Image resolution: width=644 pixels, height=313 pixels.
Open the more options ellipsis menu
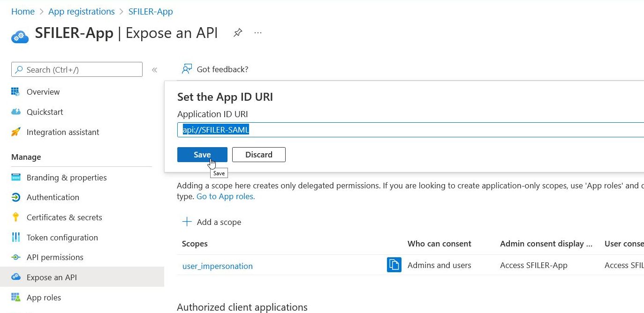pos(258,33)
